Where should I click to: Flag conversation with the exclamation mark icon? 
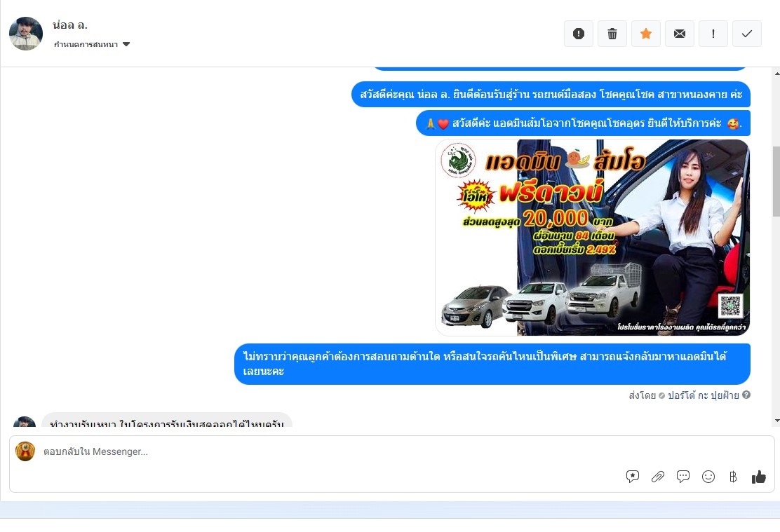click(x=713, y=34)
